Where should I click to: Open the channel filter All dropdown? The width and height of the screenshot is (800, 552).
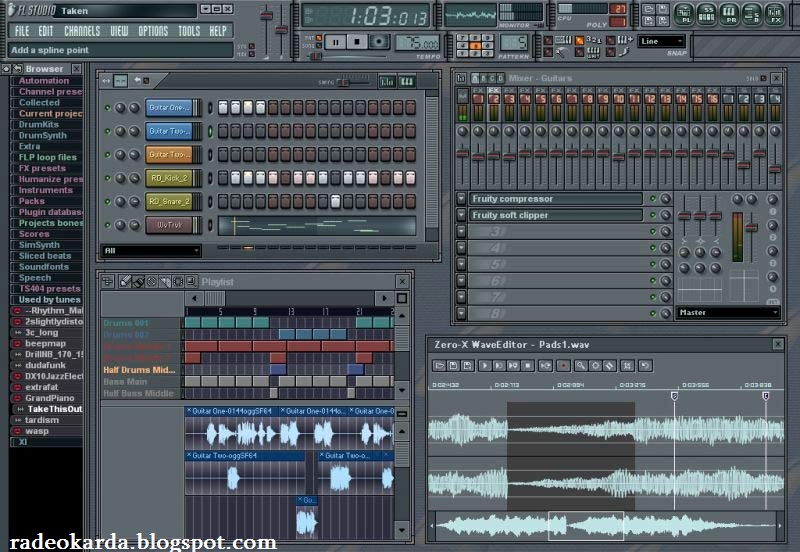[x=151, y=250]
